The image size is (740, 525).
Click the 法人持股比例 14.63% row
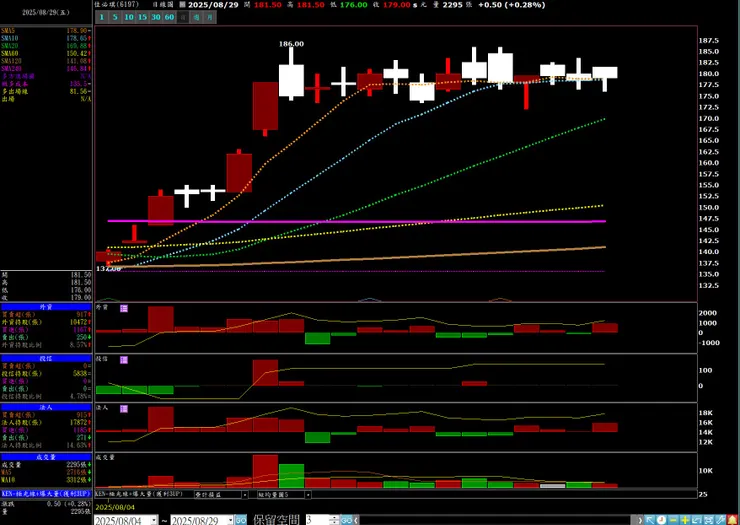click(46, 445)
